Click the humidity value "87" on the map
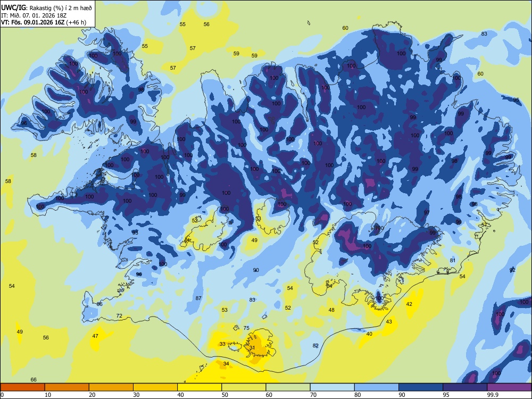 point(198,298)
